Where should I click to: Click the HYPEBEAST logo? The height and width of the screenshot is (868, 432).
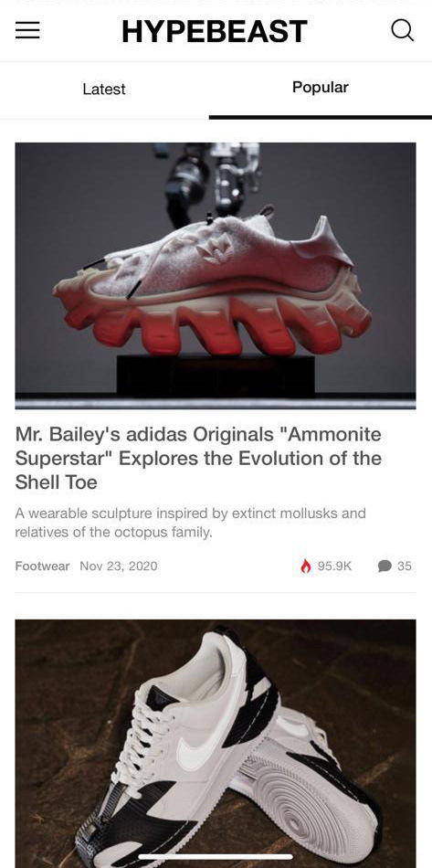point(215,32)
